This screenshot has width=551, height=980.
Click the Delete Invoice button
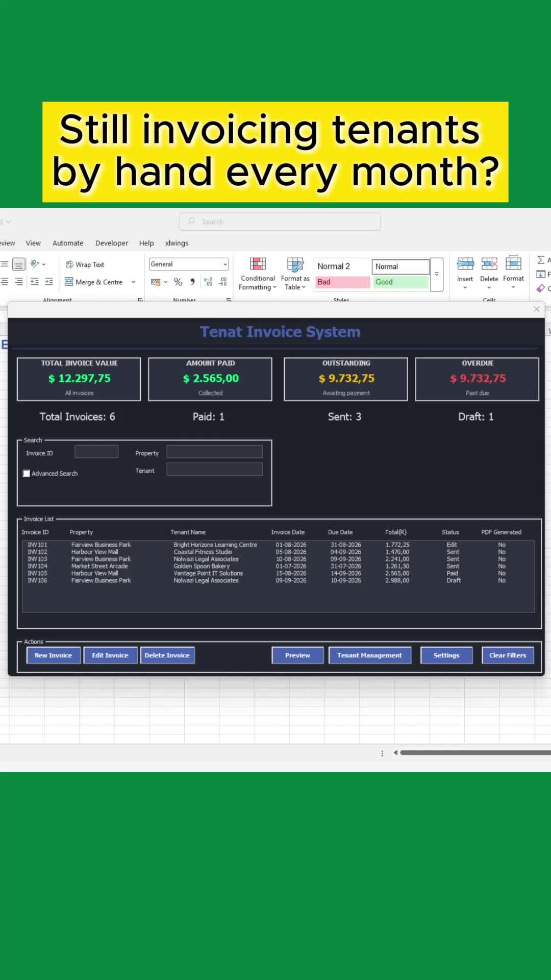(167, 655)
